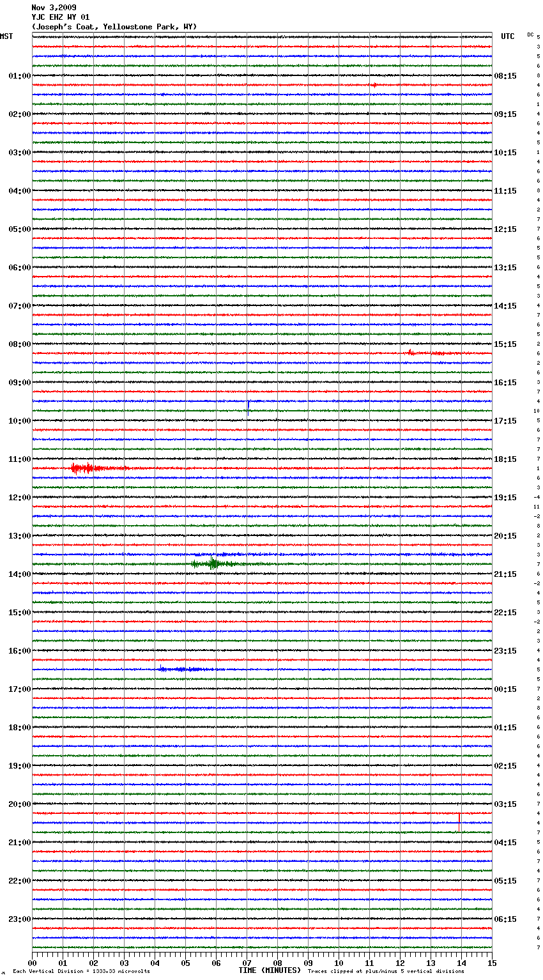Click the "03" minute tick label
The height and width of the screenshot is (980, 543).
[124, 963]
